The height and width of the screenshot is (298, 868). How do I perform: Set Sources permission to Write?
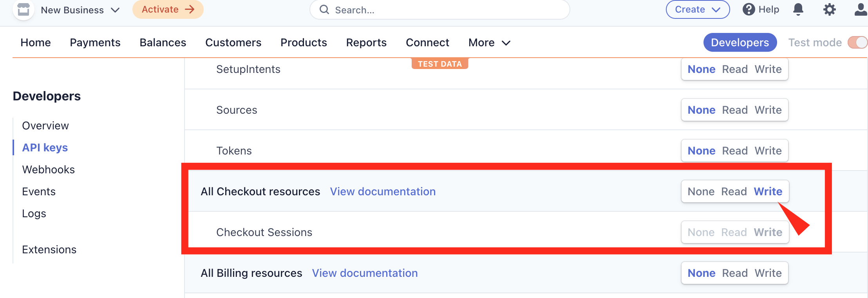[x=768, y=110]
